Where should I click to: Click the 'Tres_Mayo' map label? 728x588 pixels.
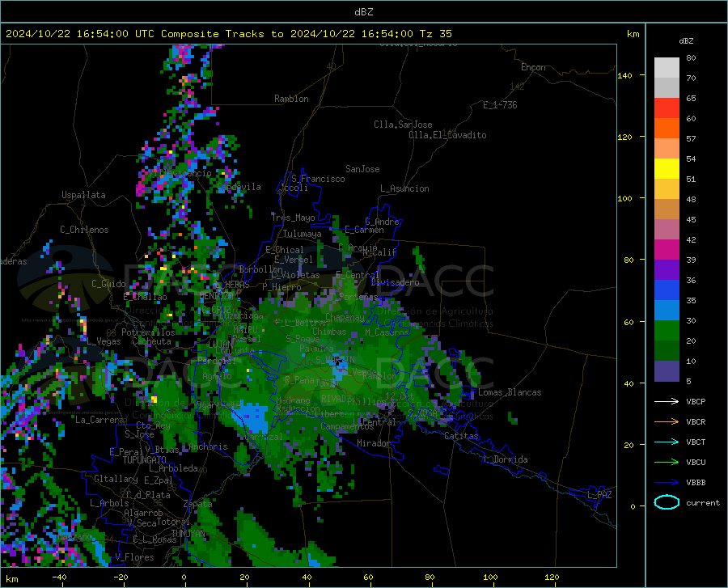click(x=293, y=218)
